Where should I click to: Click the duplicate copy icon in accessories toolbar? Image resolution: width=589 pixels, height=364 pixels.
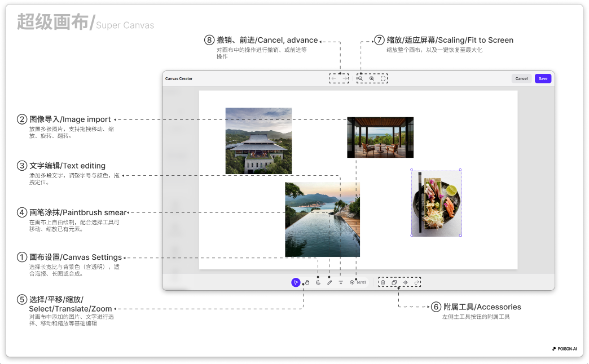coord(393,282)
